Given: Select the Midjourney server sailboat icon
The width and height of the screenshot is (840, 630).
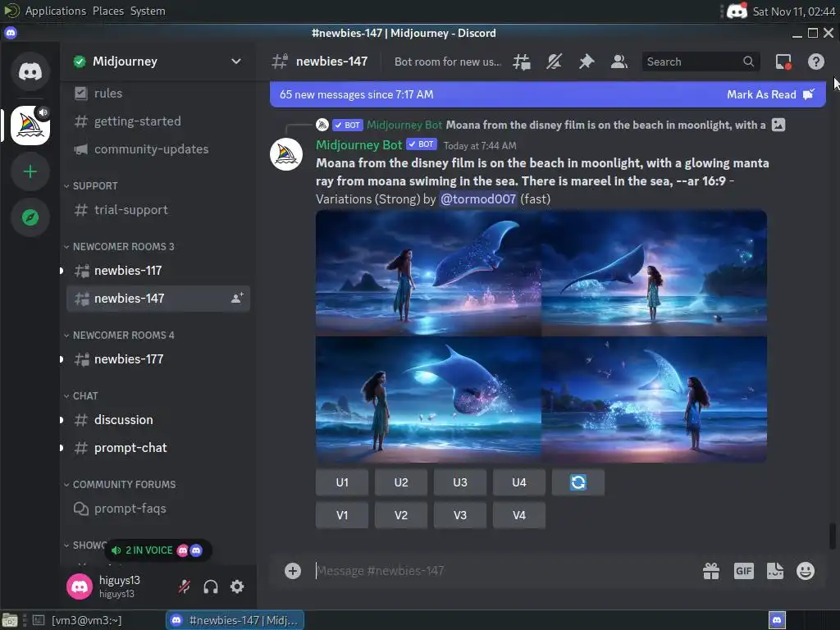Looking at the screenshot, I should click(30, 126).
